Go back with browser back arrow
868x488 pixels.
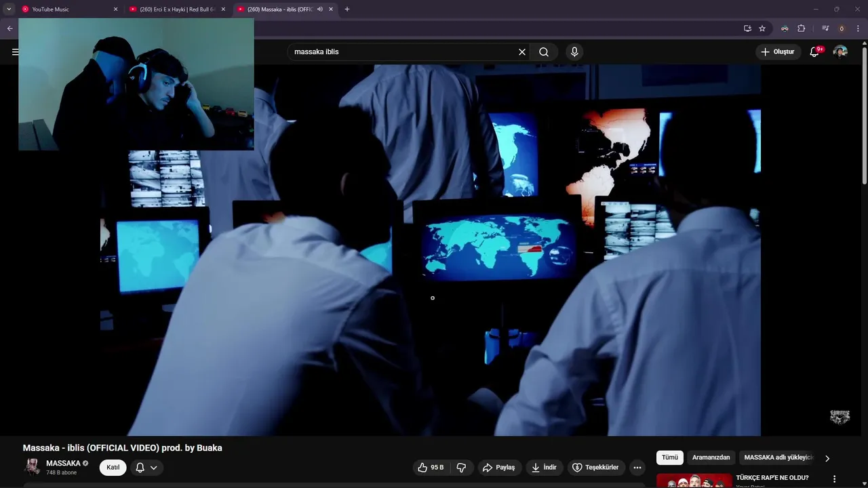point(9,28)
